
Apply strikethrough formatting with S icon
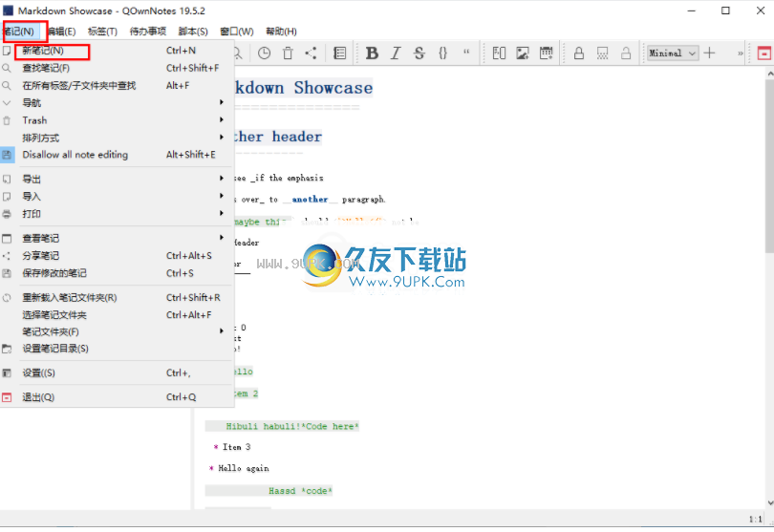coord(419,53)
